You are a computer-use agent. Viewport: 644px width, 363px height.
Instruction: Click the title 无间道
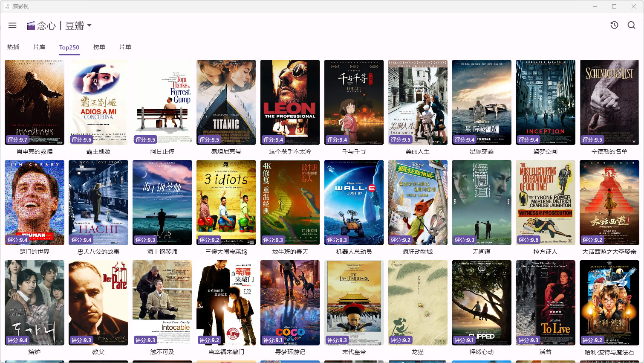coord(482,252)
